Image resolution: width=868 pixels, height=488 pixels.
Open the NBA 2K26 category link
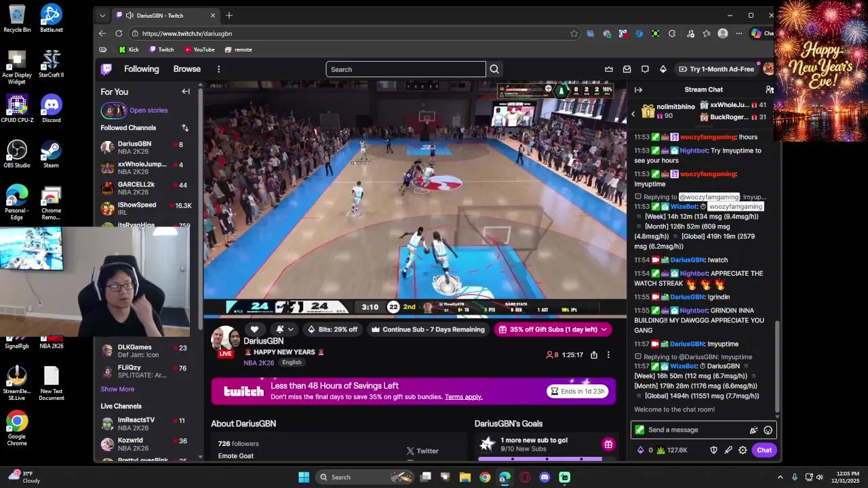point(258,363)
